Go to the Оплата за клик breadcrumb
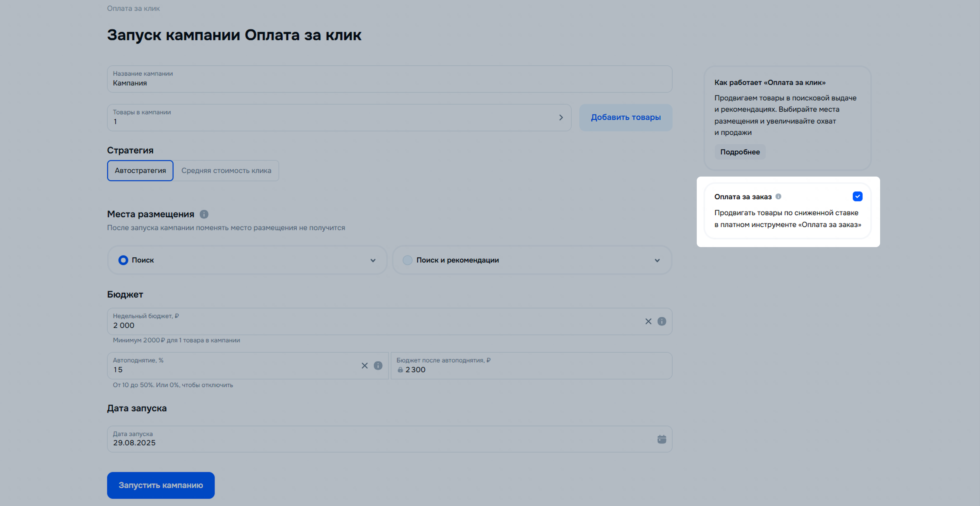Image resolution: width=980 pixels, height=506 pixels. point(133,8)
